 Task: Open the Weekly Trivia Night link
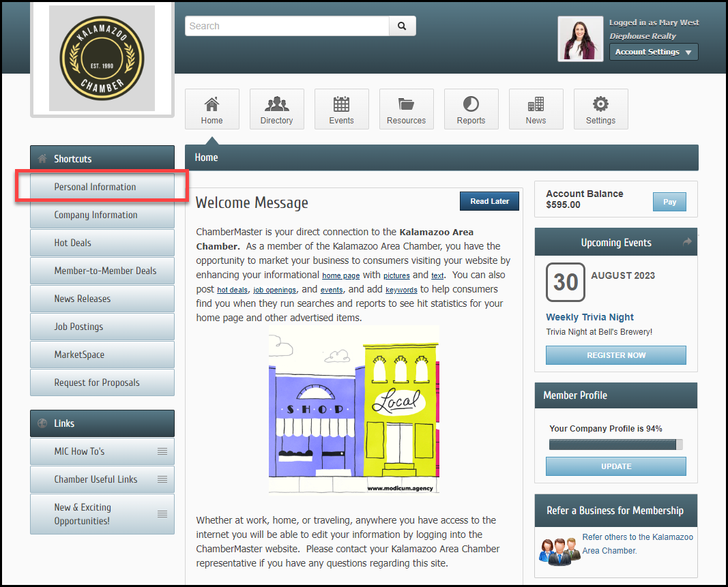tap(589, 317)
